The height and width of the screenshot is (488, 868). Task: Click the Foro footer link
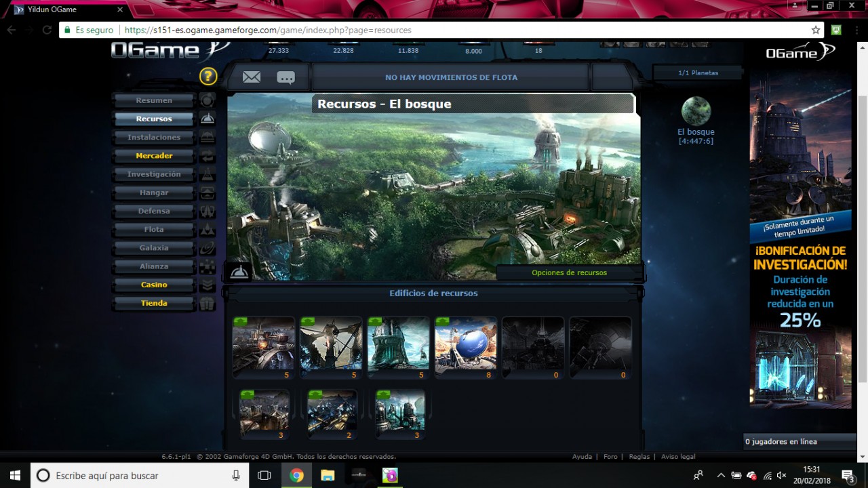pos(610,457)
